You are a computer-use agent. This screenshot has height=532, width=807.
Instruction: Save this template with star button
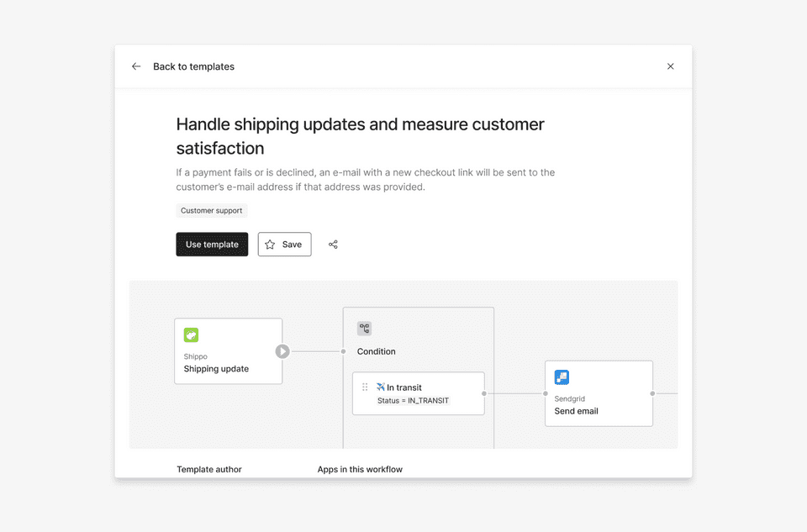[x=284, y=245]
